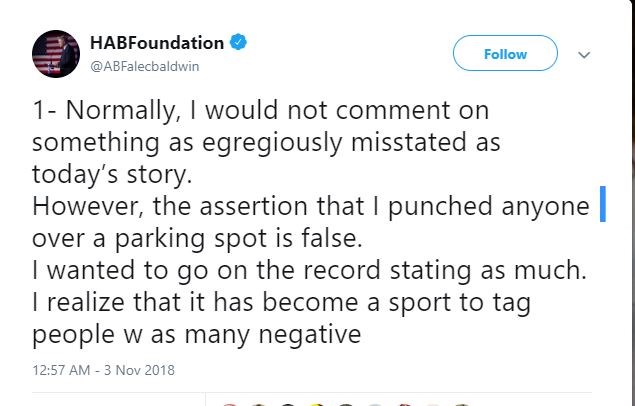Click the "today's story." text line
The image size is (635, 406).
coord(109,176)
